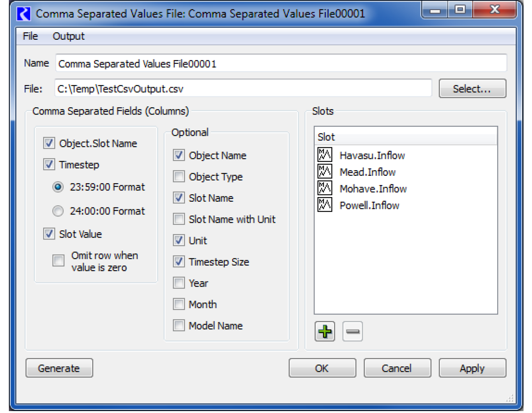The width and height of the screenshot is (532, 413).
Task: Choose the 23:59:00 Format radio button
Action: pos(58,187)
